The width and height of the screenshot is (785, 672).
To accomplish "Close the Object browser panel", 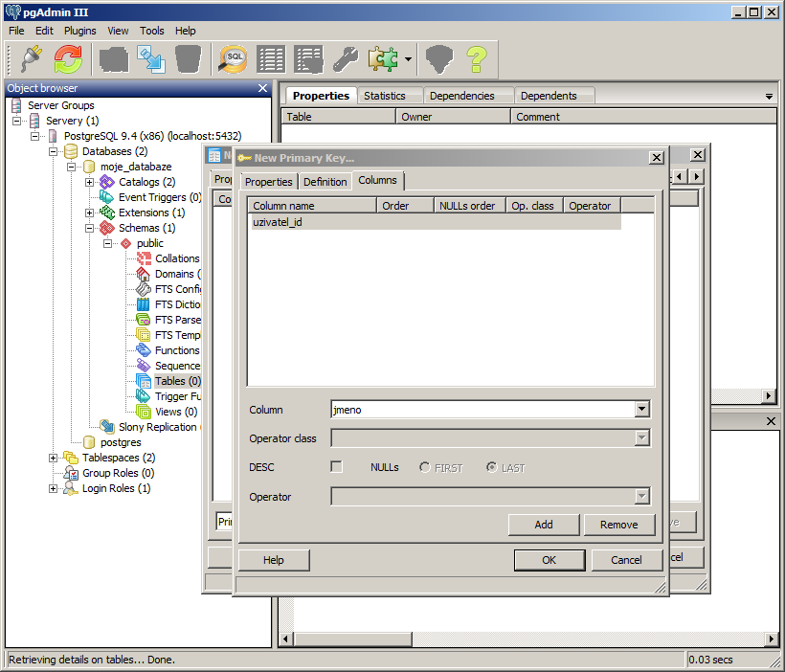I will pyautogui.click(x=263, y=88).
